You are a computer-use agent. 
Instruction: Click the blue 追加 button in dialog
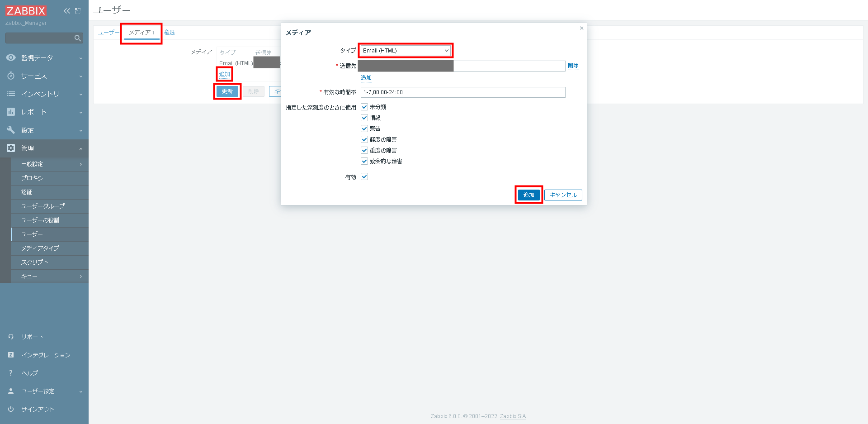click(528, 195)
